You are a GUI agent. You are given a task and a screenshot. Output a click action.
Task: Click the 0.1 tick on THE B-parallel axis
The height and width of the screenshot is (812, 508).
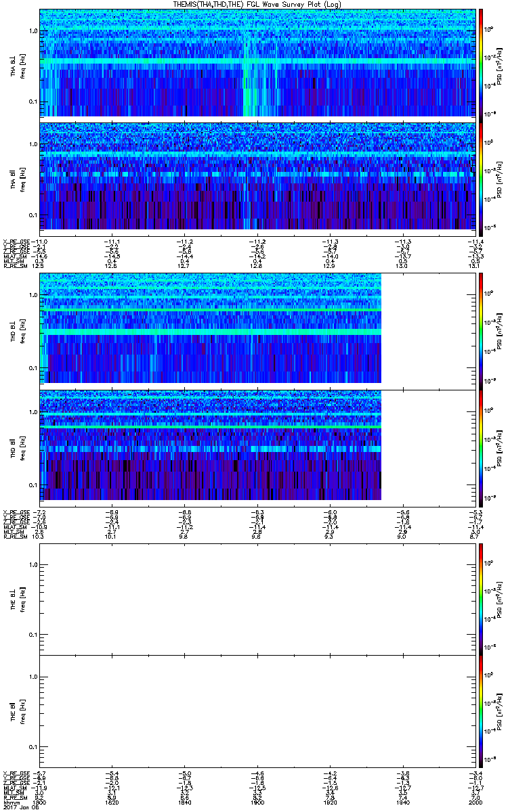[33, 747]
